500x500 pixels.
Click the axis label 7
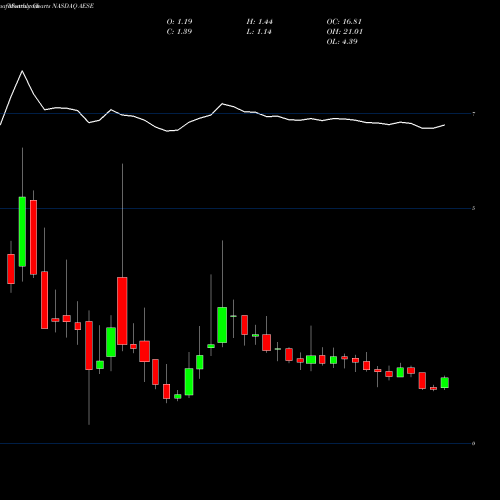[x=473, y=114]
